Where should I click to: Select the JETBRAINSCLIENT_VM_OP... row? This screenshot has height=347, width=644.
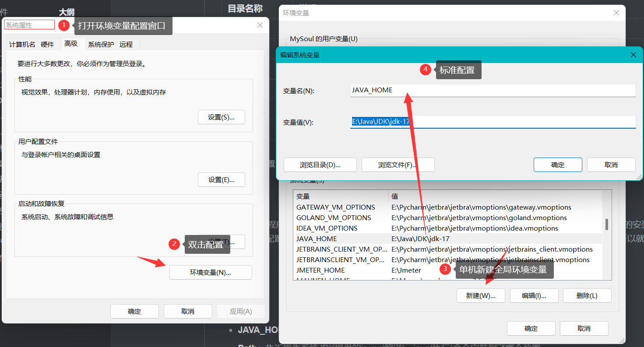(448, 259)
